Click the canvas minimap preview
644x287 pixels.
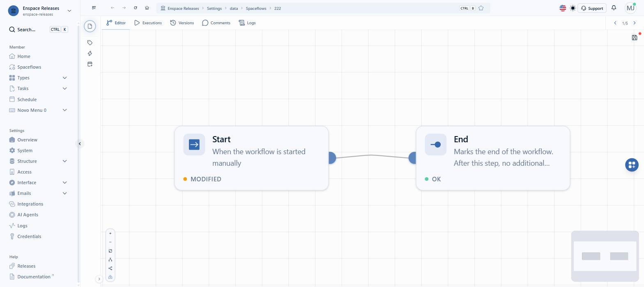point(605,256)
